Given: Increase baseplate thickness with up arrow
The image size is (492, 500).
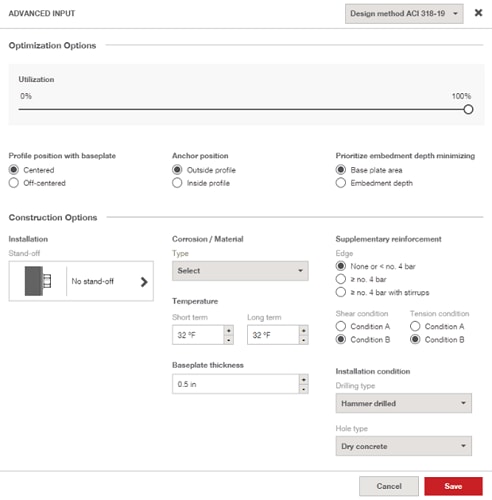Looking at the screenshot, I should [303, 379].
